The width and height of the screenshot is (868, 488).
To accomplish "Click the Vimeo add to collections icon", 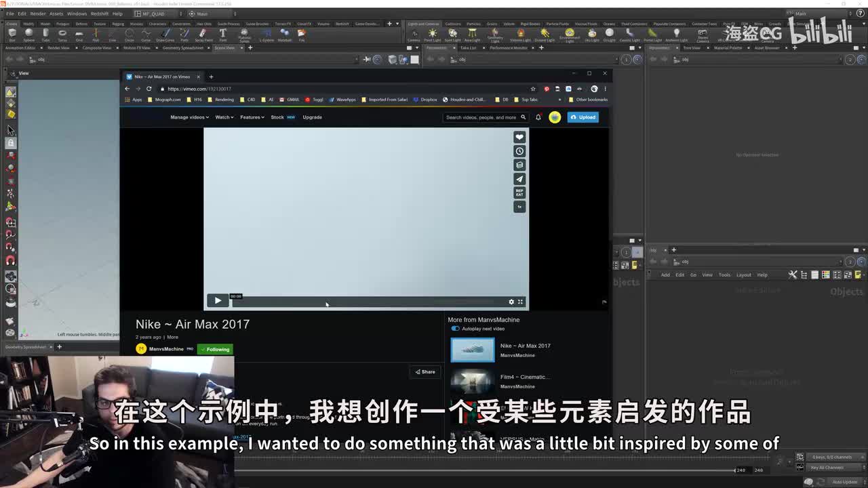I will [519, 165].
